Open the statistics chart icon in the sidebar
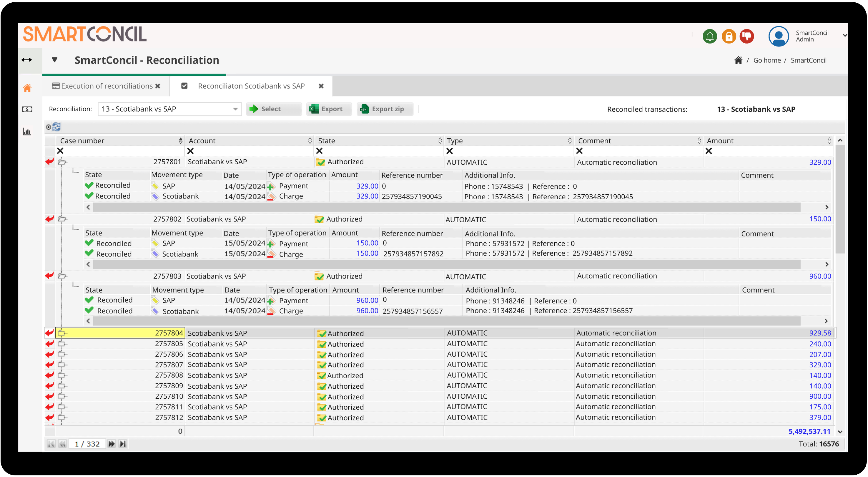Screen dimensions: 868x477 [27, 132]
